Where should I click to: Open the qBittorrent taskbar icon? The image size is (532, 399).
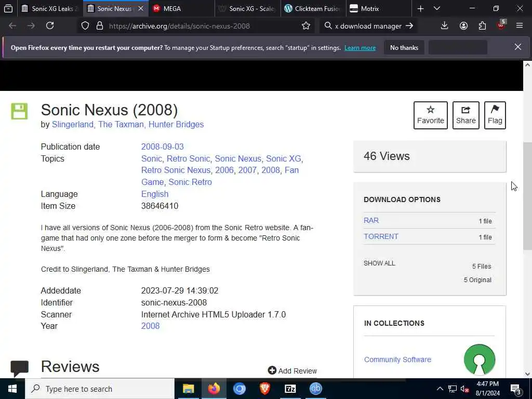315,389
